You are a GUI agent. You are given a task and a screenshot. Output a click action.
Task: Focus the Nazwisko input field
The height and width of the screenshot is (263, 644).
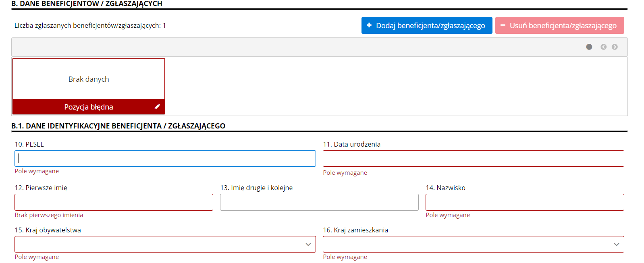pos(524,202)
